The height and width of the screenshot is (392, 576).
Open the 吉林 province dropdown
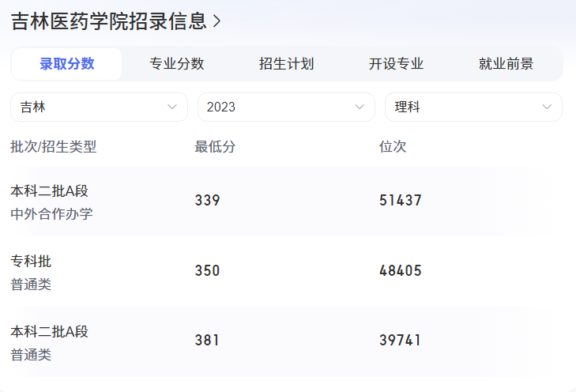pyautogui.click(x=100, y=107)
